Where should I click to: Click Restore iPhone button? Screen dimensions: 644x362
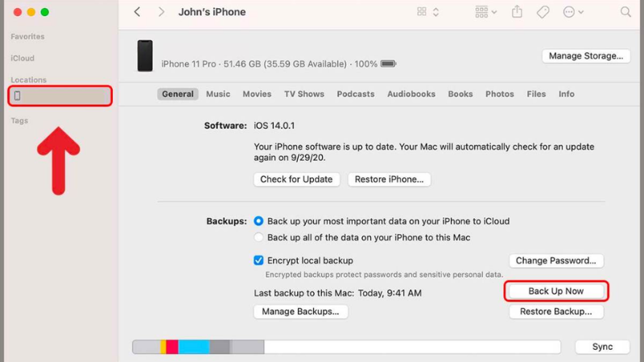coord(390,179)
